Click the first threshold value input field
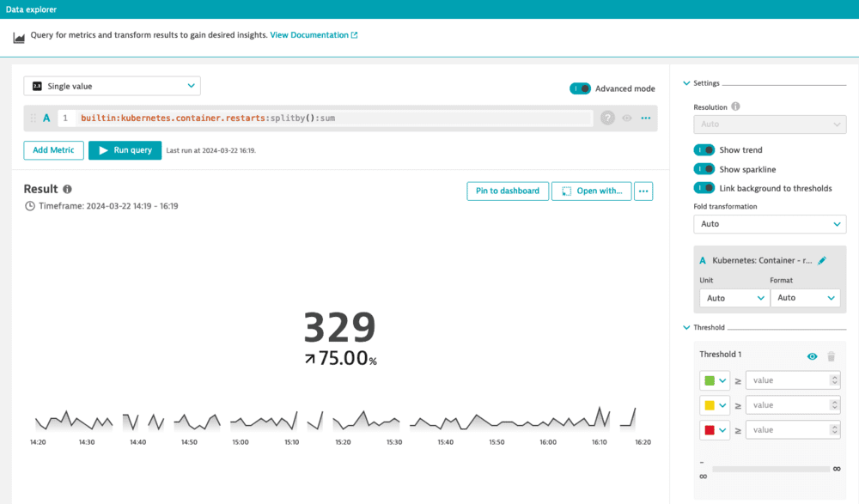The image size is (859, 504). click(786, 380)
